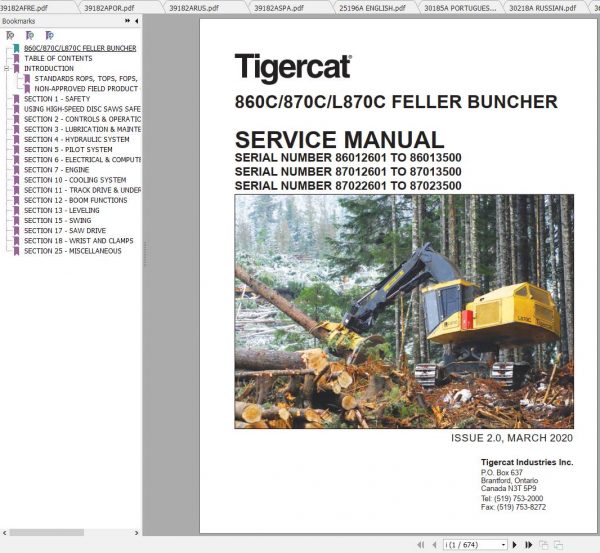600x553 pixels.
Task: Click the Tigercat Industries Inc. address heading
Action: point(527,462)
